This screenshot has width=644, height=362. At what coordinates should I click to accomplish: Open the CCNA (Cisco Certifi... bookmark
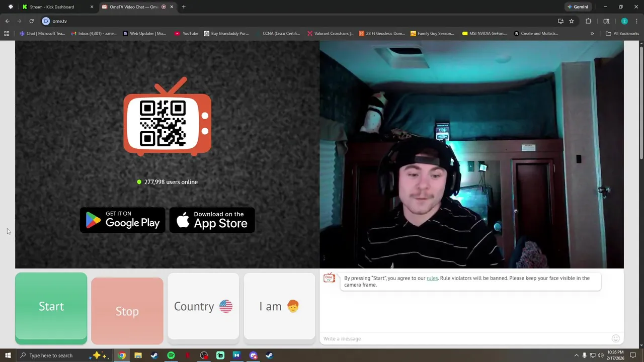[278, 34]
